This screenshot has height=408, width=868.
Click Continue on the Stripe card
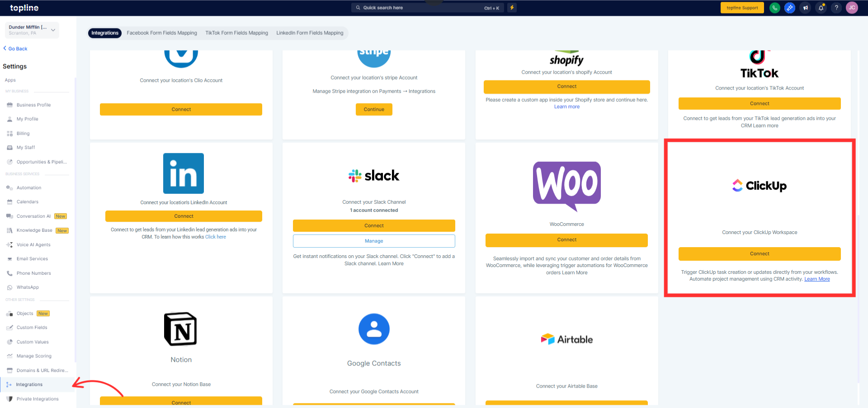374,109
